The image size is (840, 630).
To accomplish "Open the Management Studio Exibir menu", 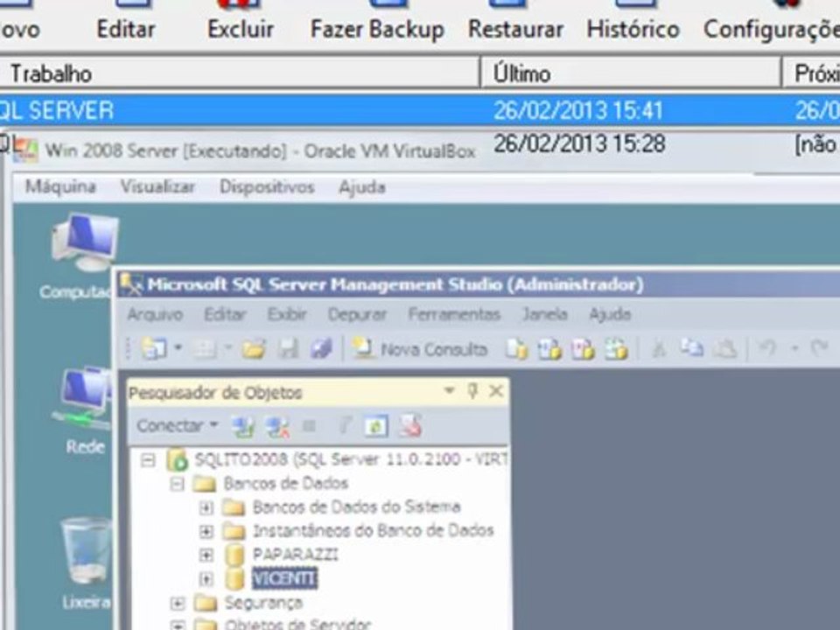I will click(x=287, y=314).
